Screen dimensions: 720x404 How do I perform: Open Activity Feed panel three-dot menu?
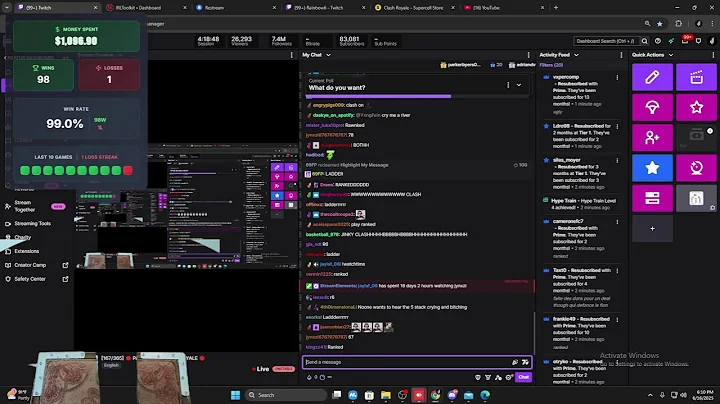pyautogui.click(x=621, y=55)
